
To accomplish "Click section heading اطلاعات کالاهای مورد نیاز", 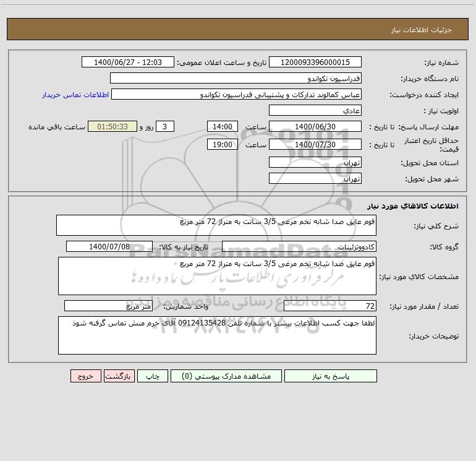I will tap(413, 206).
